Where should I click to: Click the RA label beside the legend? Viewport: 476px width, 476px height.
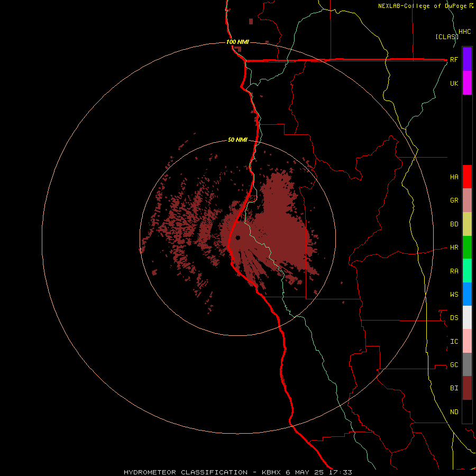454,271
